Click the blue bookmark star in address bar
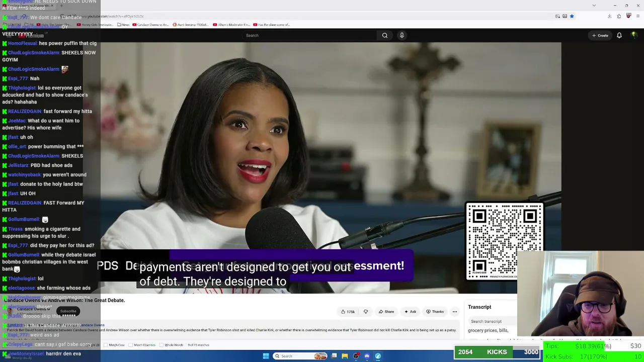Viewport: 644px width, 362px height. click(x=572, y=16)
